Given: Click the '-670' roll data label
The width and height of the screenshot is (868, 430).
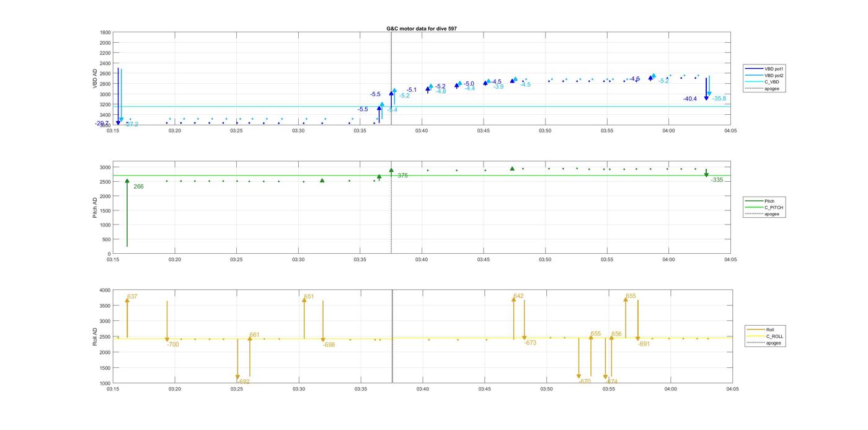Looking at the screenshot, I should [585, 382].
